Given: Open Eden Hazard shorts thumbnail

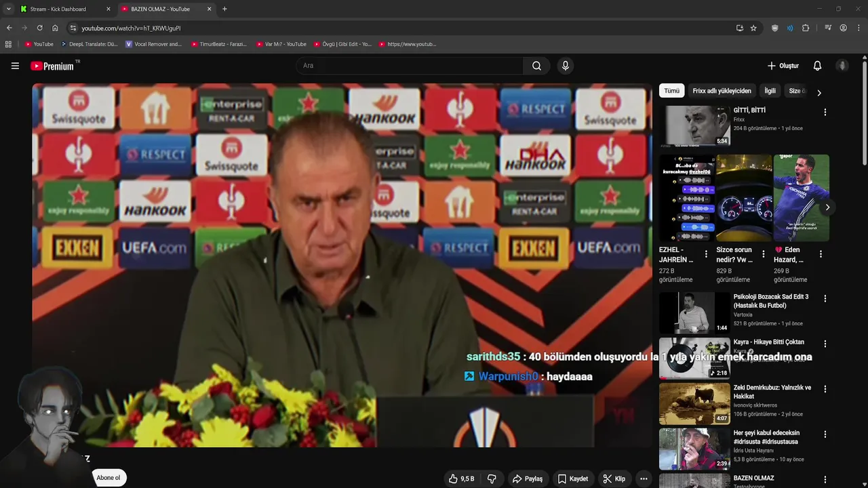Looking at the screenshot, I should click(802, 198).
